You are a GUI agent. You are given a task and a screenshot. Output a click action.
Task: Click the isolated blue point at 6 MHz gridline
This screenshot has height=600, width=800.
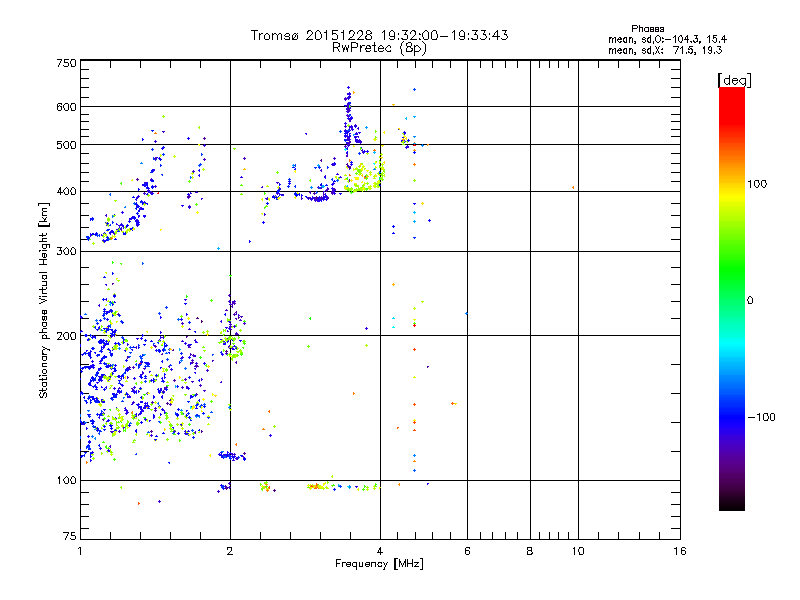point(466,314)
